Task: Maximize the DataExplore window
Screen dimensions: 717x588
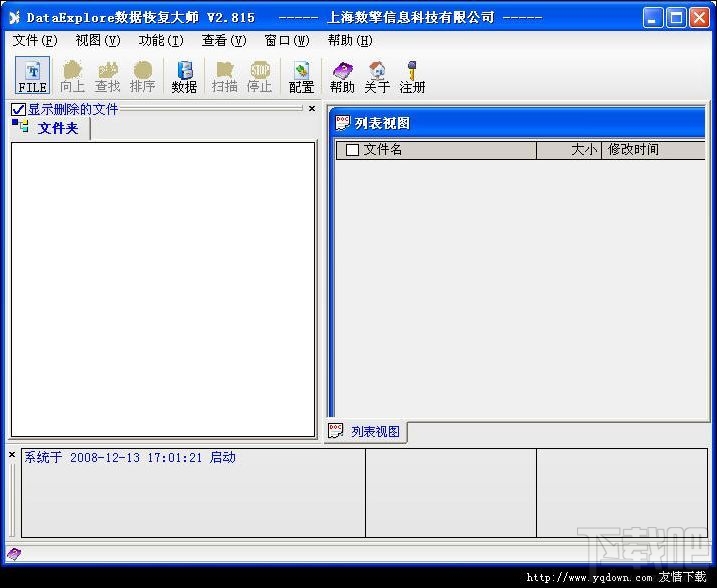Action: [x=676, y=18]
